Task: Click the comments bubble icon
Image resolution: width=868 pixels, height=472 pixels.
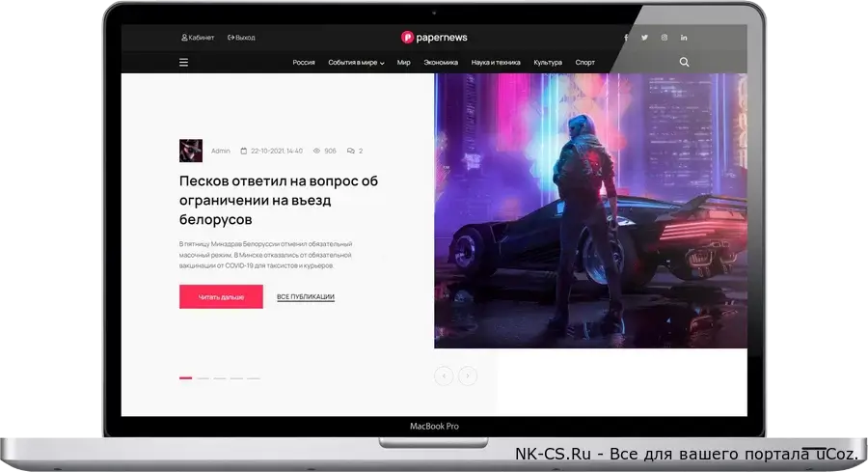Action: click(x=350, y=151)
